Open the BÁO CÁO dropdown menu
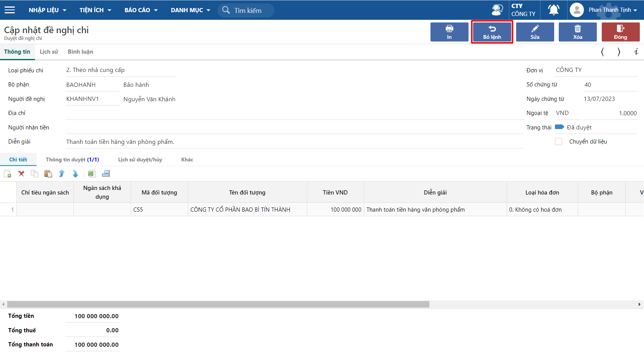 (141, 10)
